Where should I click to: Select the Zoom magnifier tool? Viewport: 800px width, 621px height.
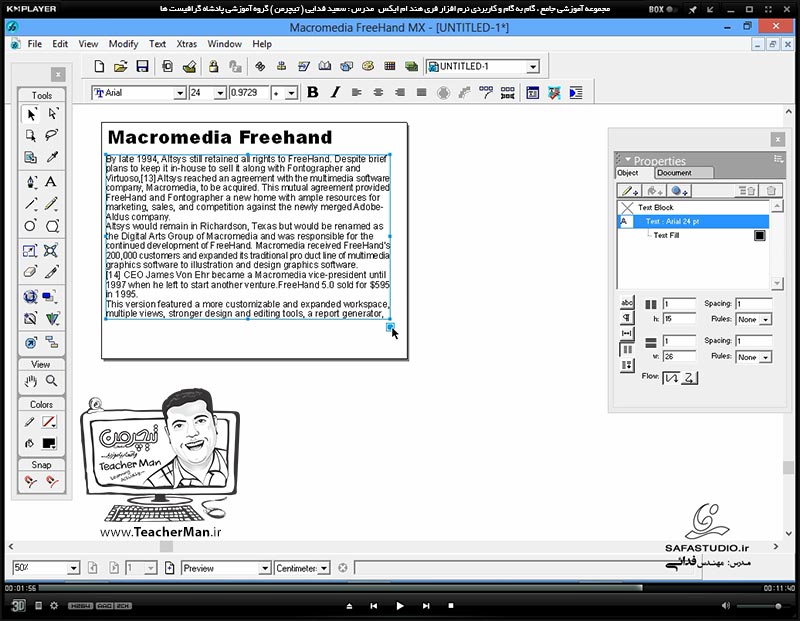point(52,381)
